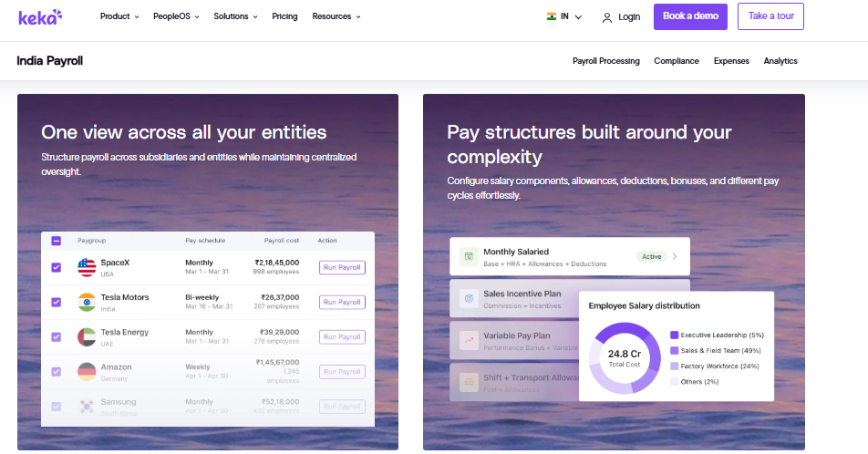Click Executive Leadership legend swatch
868x454 pixels.
(x=675, y=335)
